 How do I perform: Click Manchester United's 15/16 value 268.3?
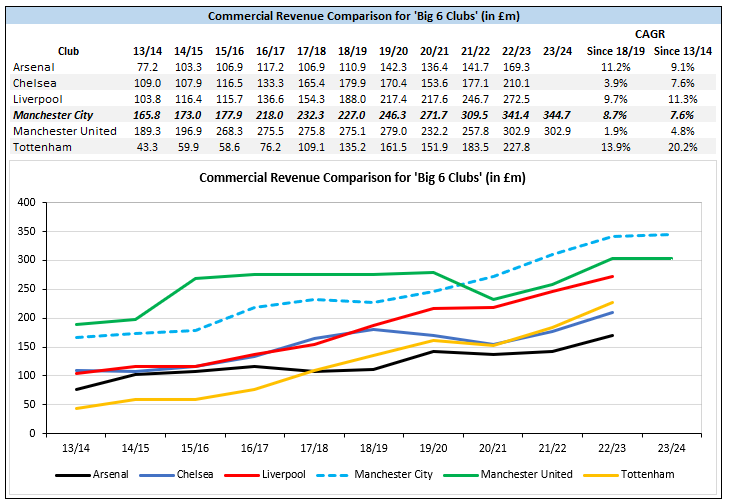coord(230,131)
